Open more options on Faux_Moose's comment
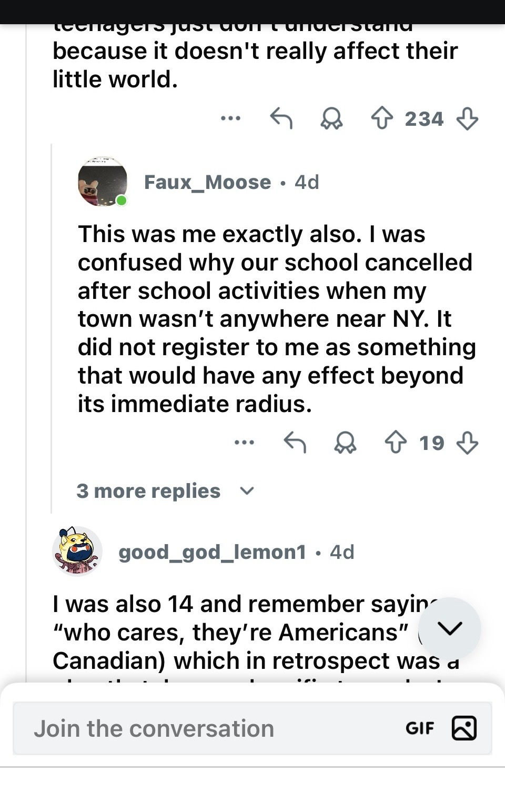Image resolution: width=505 pixels, height=812 pixels. [244, 443]
